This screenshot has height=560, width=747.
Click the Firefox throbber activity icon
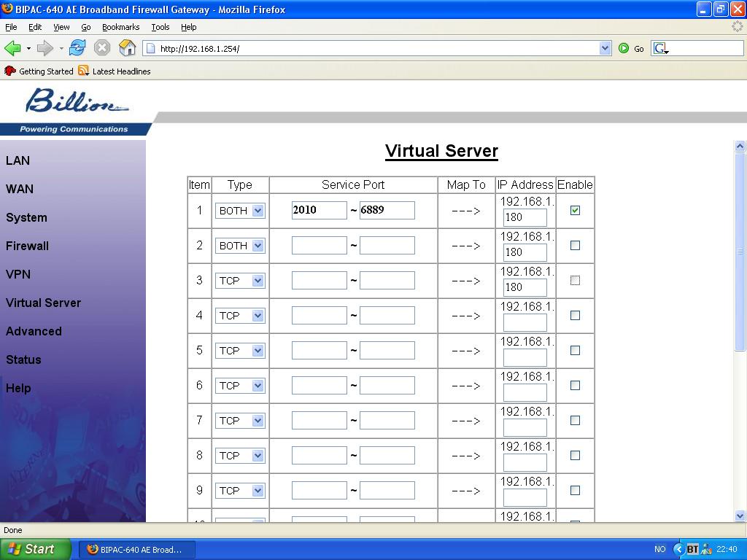coord(737,27)
